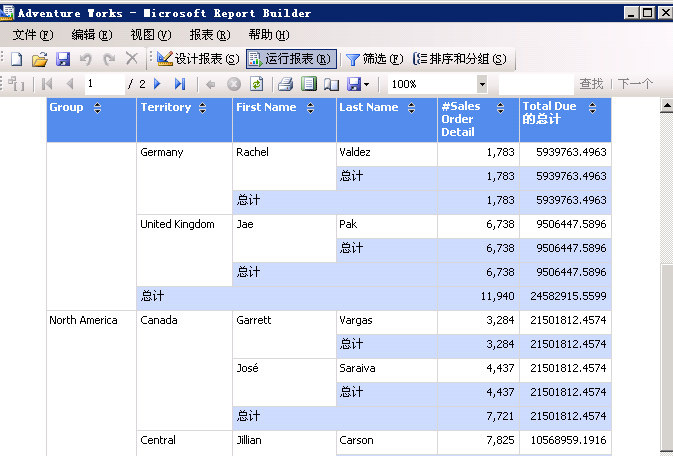The height and width of the screenshot is (456, 673).
Task: Click the 排序和分组 button
Action: click(x=459, y=60)
